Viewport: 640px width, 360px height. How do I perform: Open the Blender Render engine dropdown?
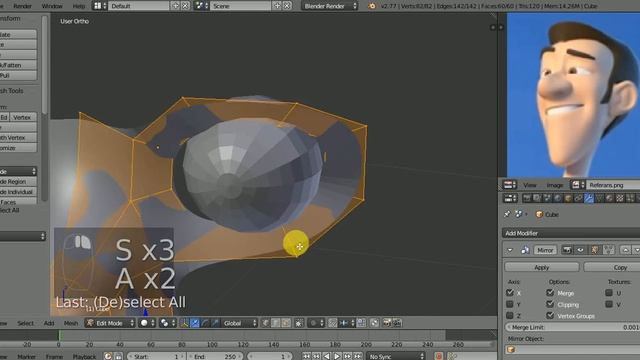(x=330, y=6)
